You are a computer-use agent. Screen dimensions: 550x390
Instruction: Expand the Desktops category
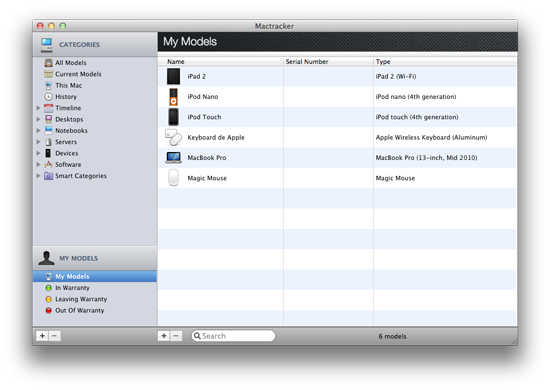coord(39,119)
